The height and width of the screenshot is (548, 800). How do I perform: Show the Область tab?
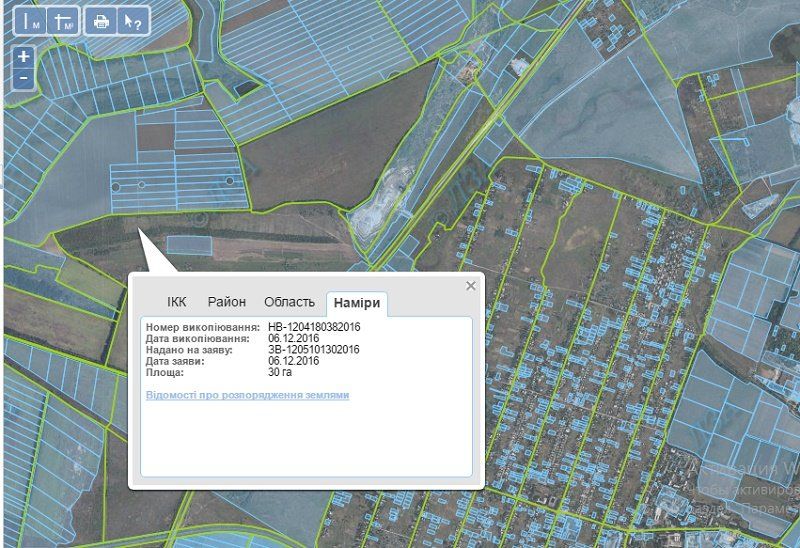pos(289,302)
